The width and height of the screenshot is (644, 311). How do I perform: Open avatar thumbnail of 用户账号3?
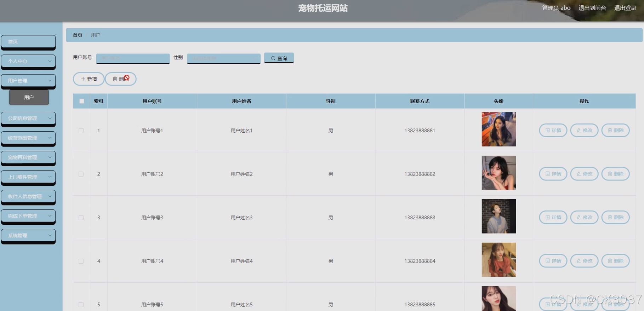tap(498, 216)
